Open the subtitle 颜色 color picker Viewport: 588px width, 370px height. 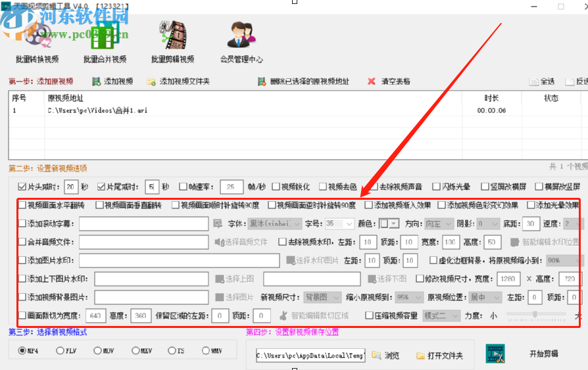(x=389, y=224)
